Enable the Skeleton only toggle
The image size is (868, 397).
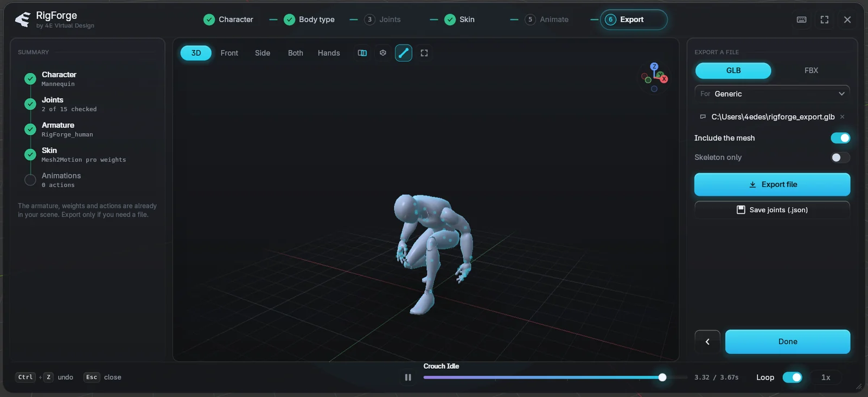click(840, 157)
